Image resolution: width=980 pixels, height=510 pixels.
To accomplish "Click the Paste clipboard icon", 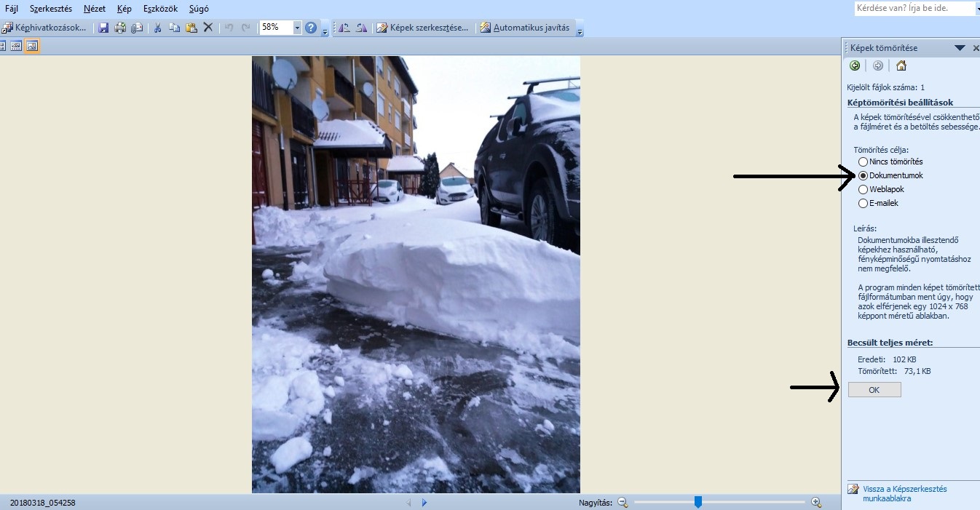I will 191,28.
